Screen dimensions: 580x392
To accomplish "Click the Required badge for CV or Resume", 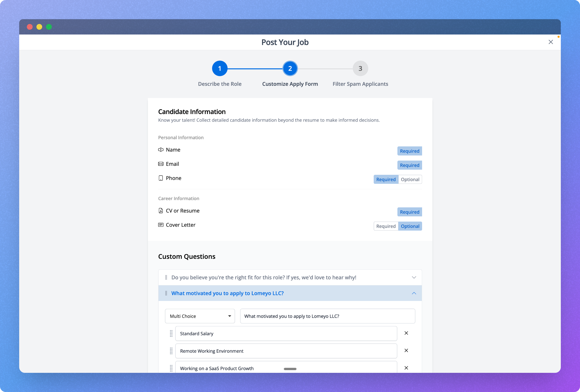I will (409, 212).
